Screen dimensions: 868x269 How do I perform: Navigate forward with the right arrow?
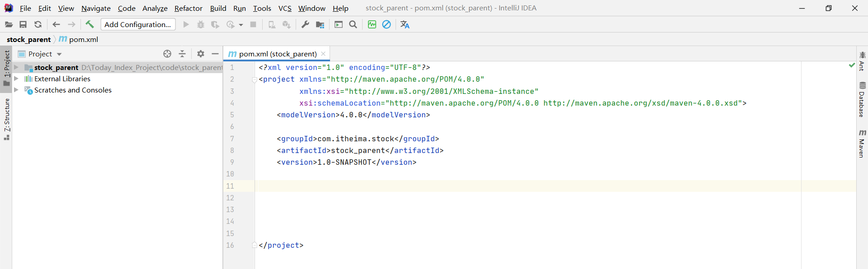[71, 25]
